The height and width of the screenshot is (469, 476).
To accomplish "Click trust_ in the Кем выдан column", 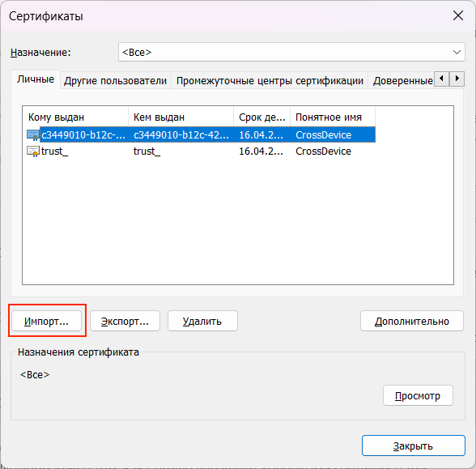I will point(147,151).
